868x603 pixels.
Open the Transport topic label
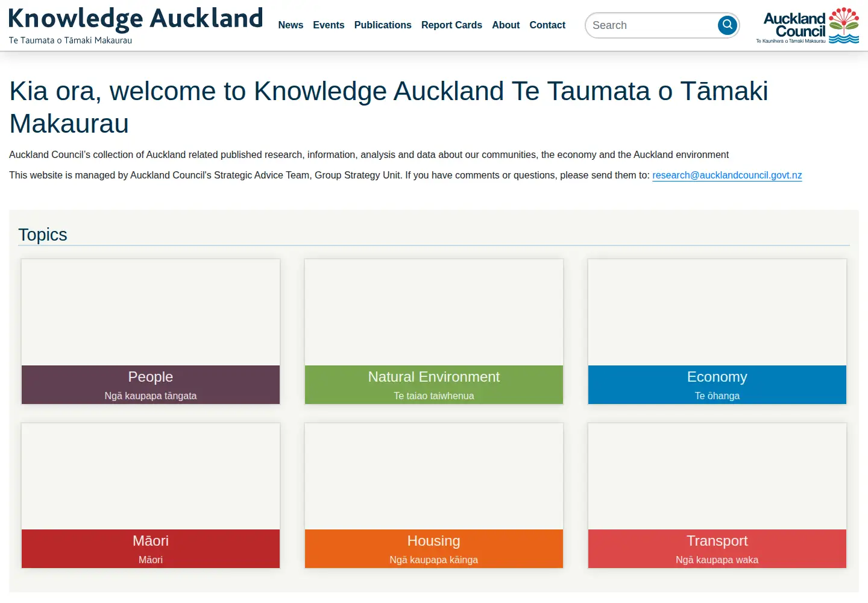click(717, 549)
